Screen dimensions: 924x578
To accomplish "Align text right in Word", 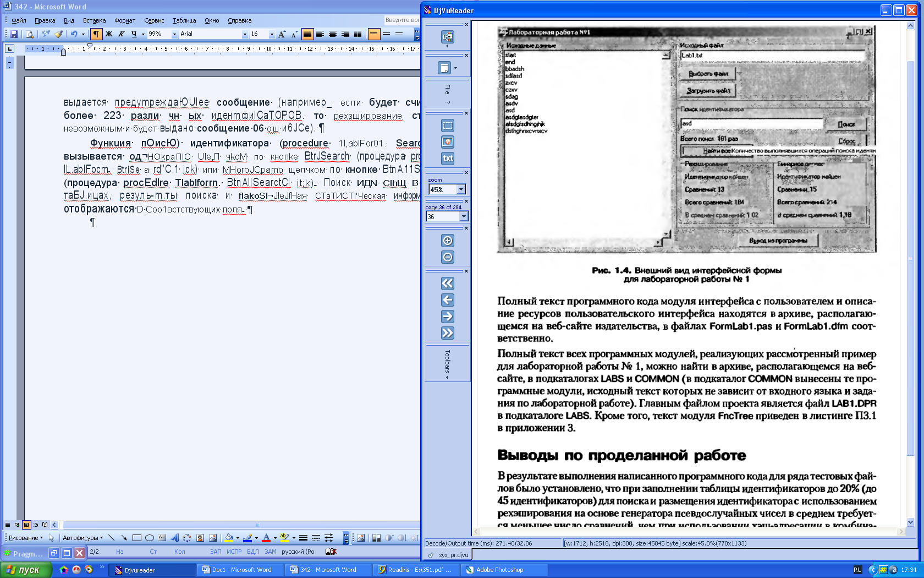I will [345, 34].
